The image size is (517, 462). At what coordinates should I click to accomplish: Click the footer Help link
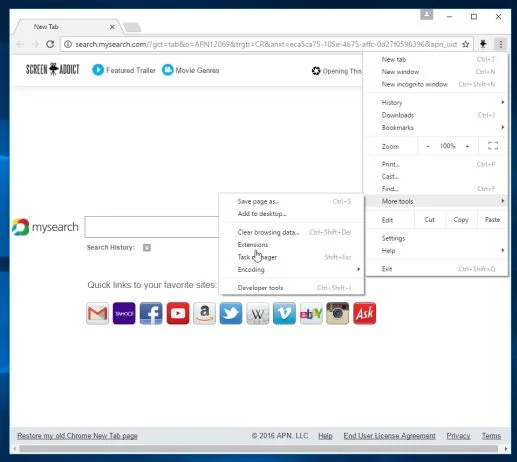pyautogui.click(x=325, y=436)
